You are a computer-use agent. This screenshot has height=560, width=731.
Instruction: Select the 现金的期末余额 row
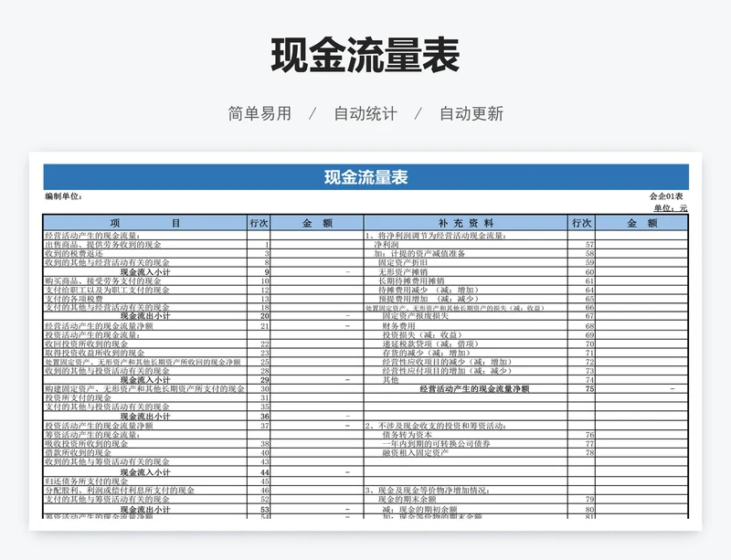click(408, 500)
